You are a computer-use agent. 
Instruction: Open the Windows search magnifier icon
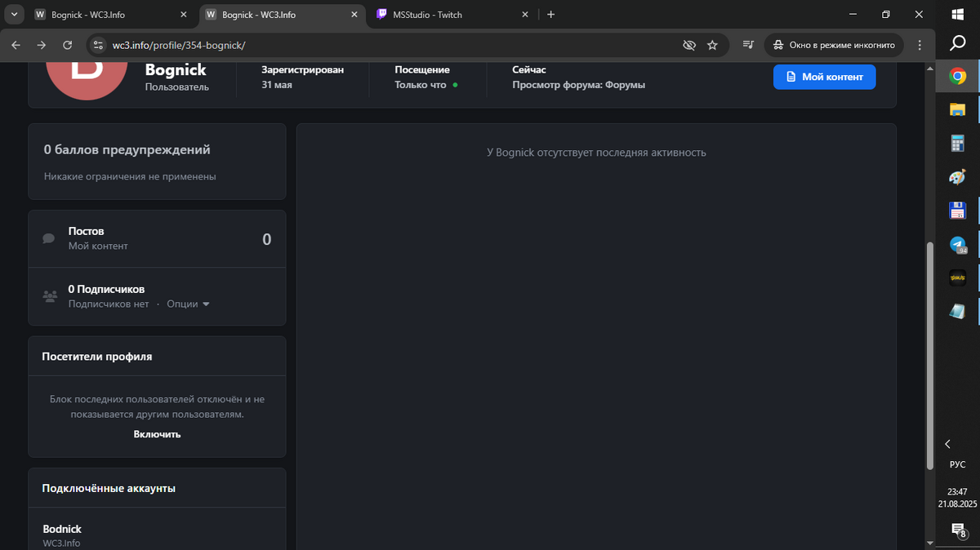958,43
